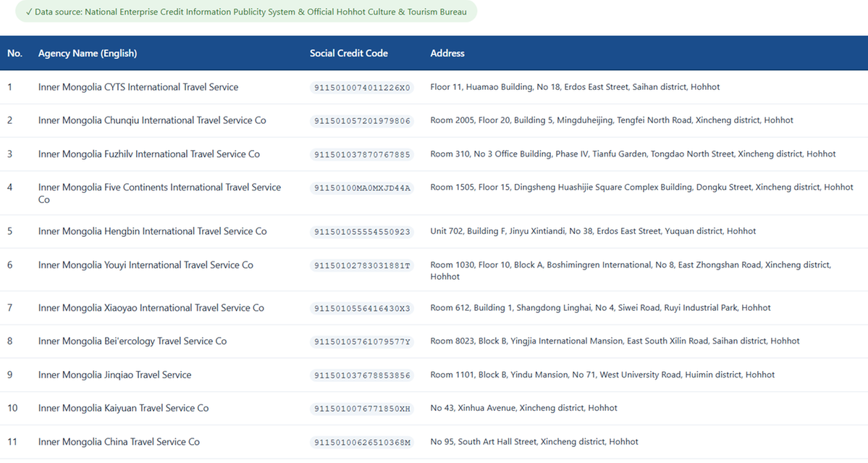The height and width of the screenshot is (463, 868).
Task: Click row number 5 in No. column
Action: (9, 231)
